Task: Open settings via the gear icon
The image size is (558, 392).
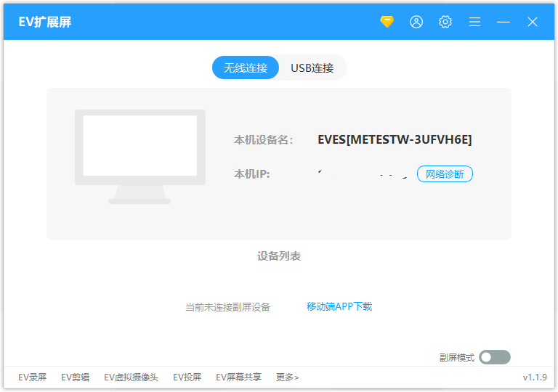Action: (x=445, y=22)
